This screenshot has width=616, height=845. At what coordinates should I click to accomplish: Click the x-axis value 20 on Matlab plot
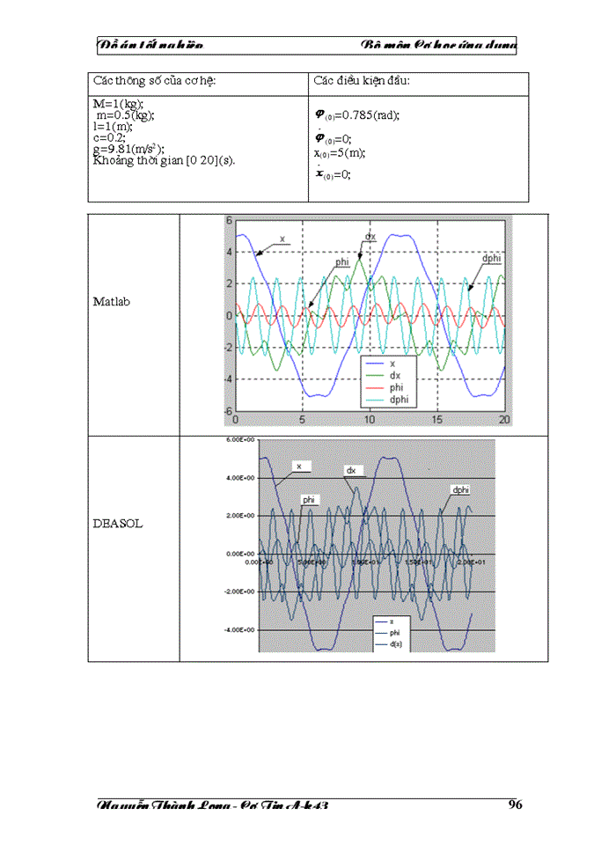504,420
